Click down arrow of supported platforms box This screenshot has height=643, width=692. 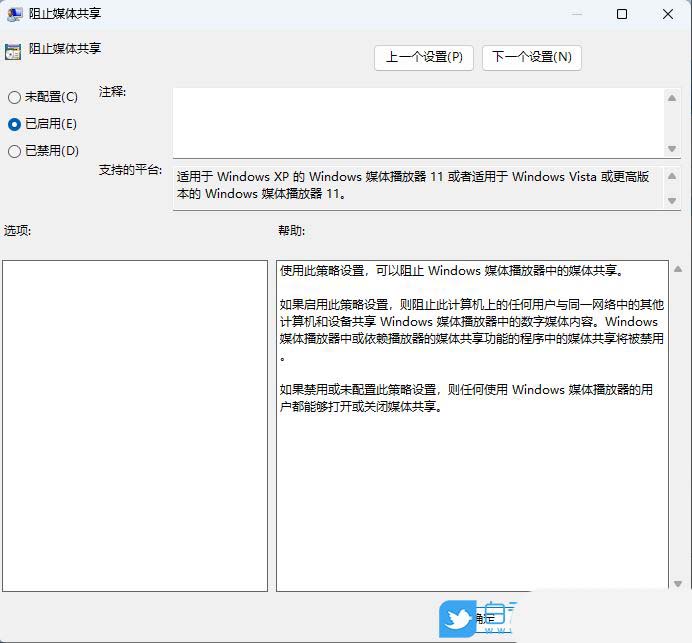tap(673, 201)
